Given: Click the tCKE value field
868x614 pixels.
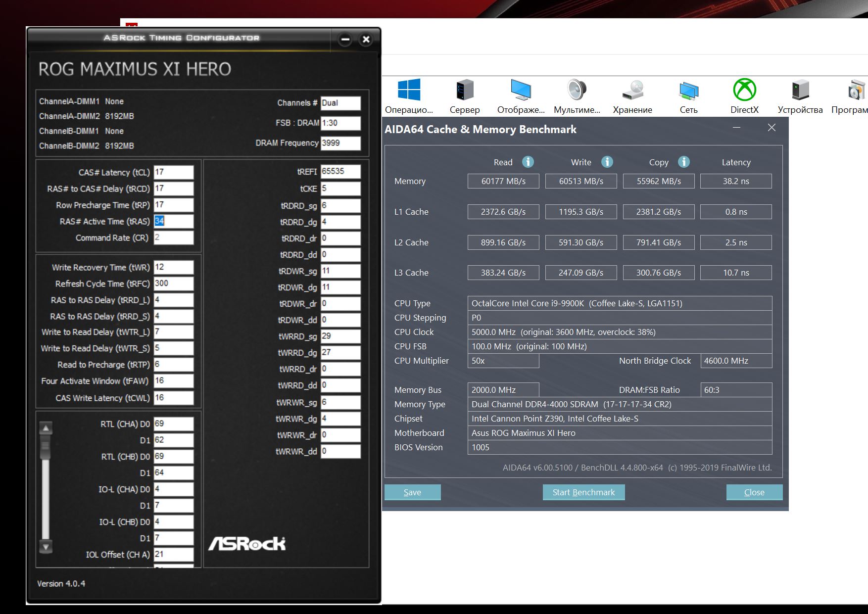Looking at the screenshot, I should (x=341, y=189).
